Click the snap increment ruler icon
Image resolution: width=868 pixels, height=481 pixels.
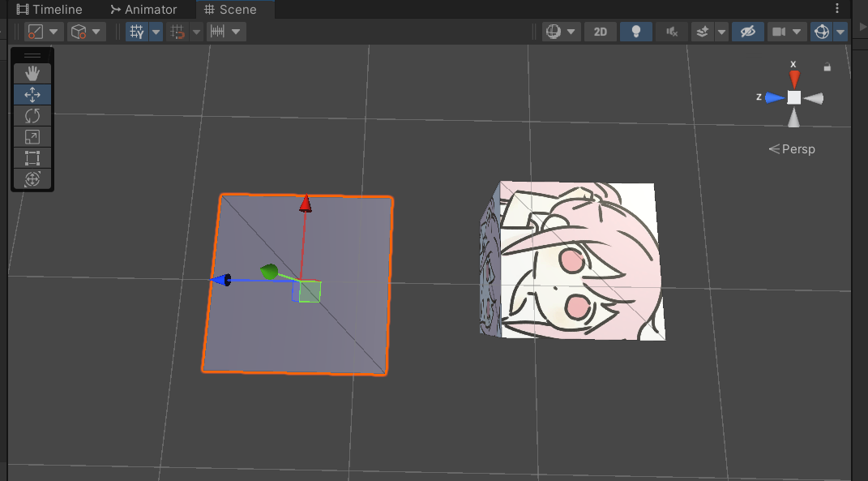(217, 32)
